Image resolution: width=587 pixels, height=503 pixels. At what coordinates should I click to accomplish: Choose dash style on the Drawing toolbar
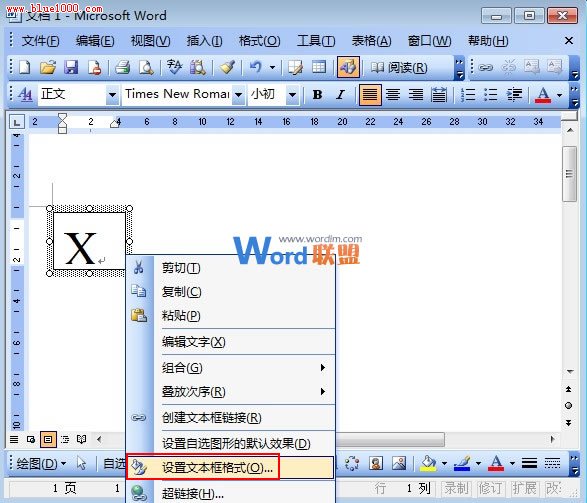tap(552, 463)
